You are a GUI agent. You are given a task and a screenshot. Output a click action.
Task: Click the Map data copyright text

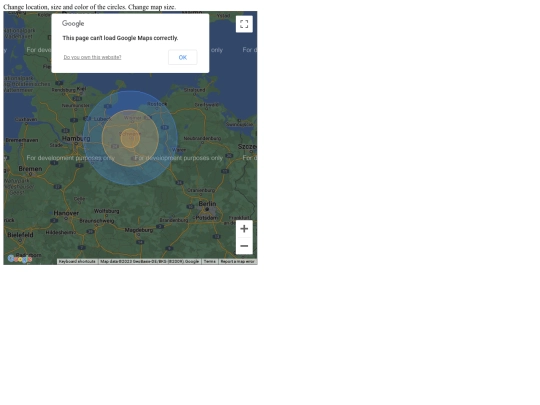click(149, 262)
